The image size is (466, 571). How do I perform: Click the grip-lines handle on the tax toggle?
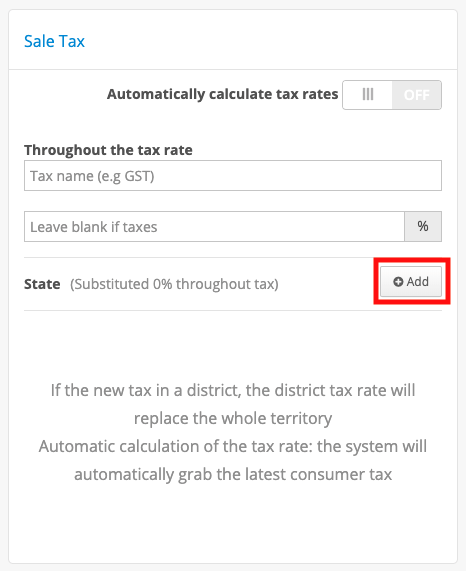coord(368,95)
